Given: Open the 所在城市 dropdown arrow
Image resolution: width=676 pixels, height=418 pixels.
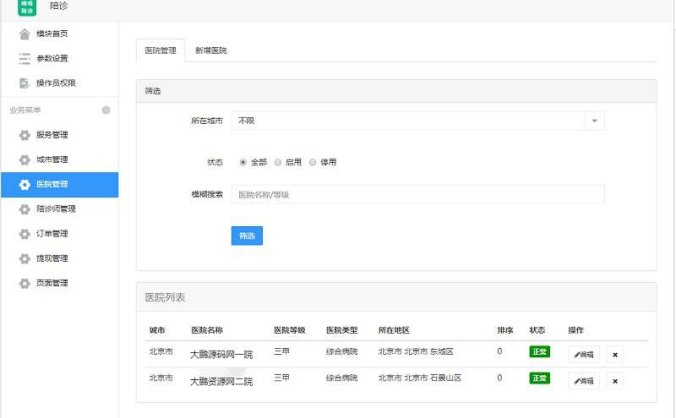Looking at the screenshot, I should pos(595,121).
